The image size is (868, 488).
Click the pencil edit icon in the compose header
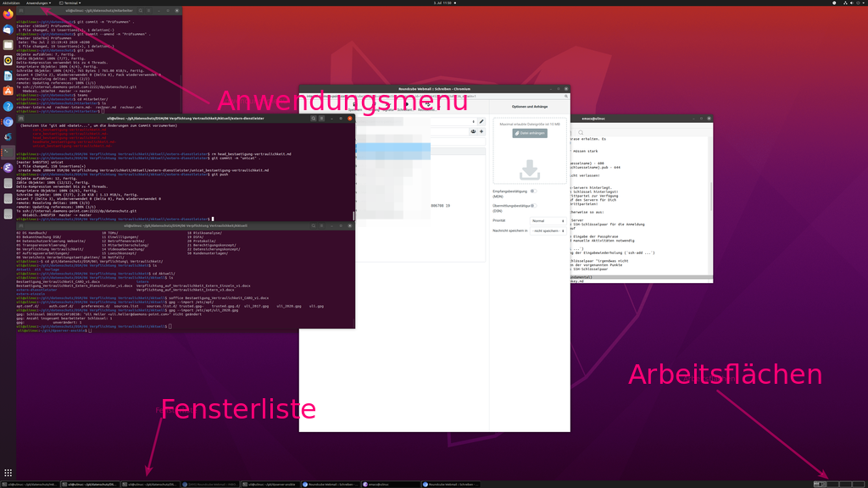tap(481, 121)
